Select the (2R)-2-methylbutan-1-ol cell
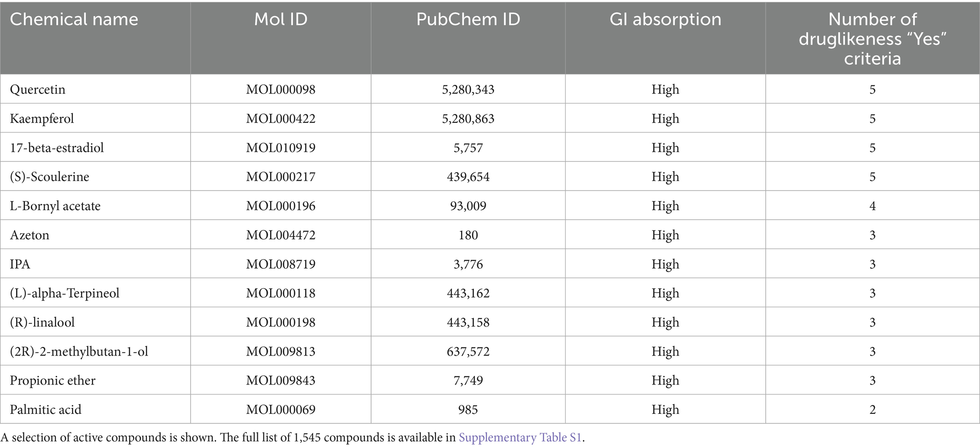Screen dimensions: 980x448 [79, 352]
